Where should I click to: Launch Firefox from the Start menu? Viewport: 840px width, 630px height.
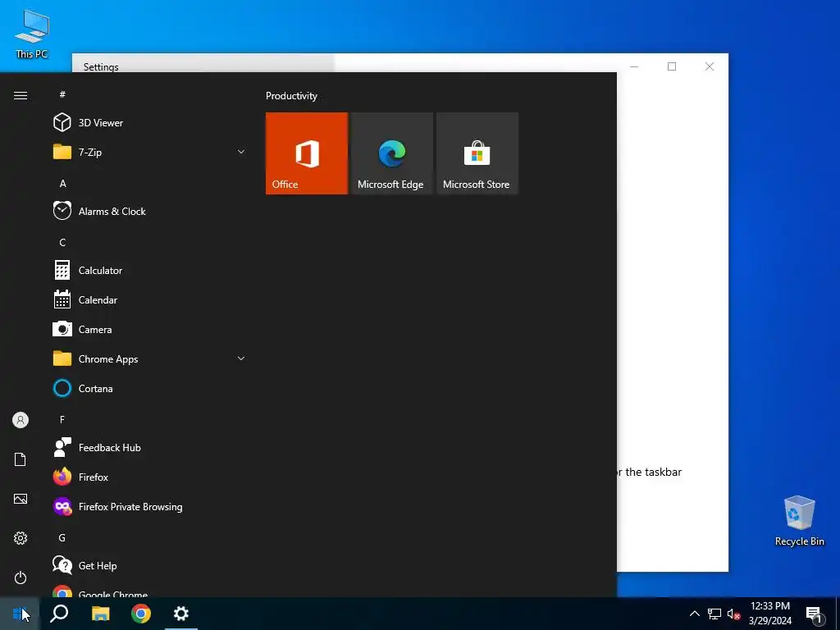pyautogui.click(x=150, y=477)
